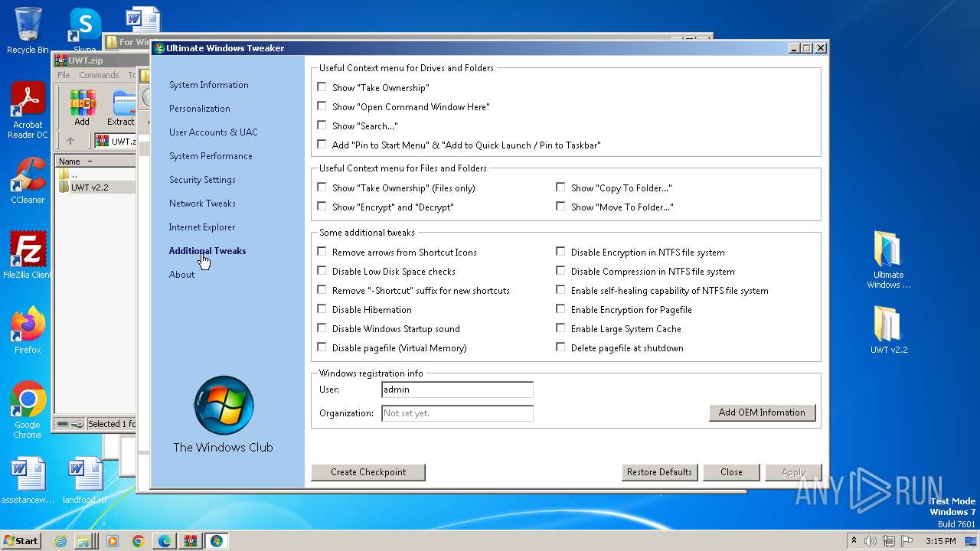This screenshot has height=551, width=980.
Task: Open the File menu in WinRAR
Action: pyautogui.click(x=64, y=75)
